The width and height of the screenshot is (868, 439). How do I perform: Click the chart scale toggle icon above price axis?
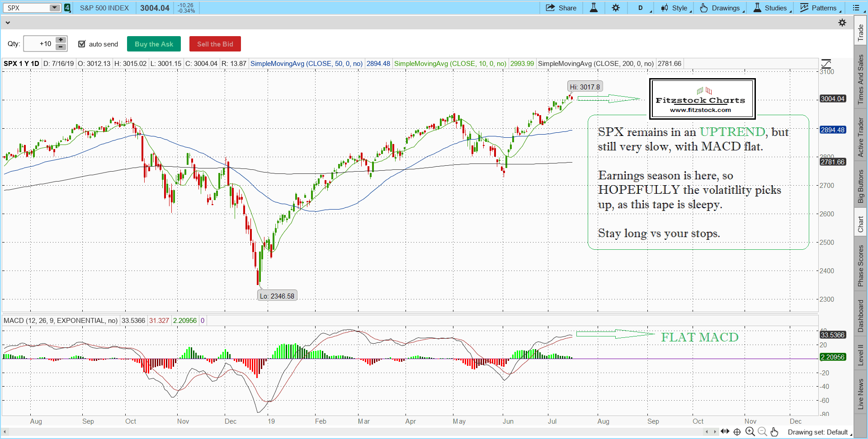(826, 64)
